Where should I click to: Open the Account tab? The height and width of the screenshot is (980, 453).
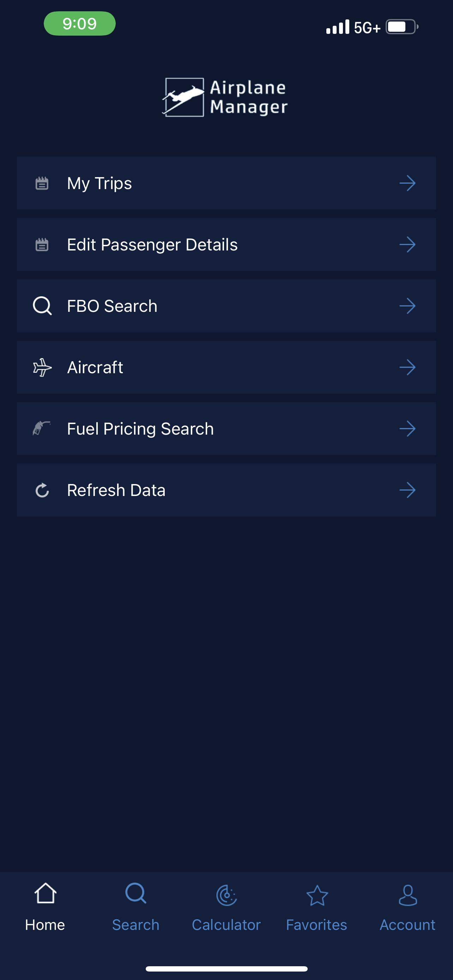[x=407, y=907]
